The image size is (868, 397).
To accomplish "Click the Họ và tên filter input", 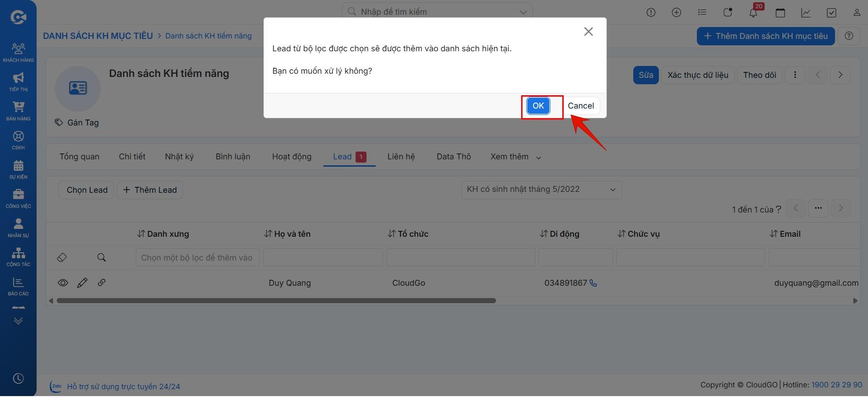I will (323, 257).
